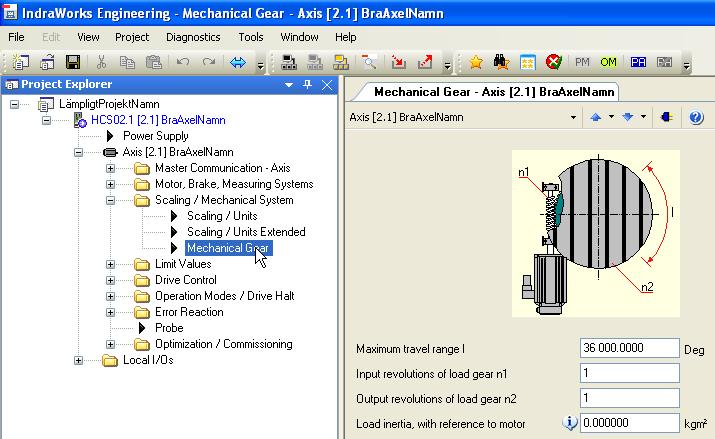Pin the Project Explorer panel
The width and height of the screenshot is (715, 439).
point(307,84)
